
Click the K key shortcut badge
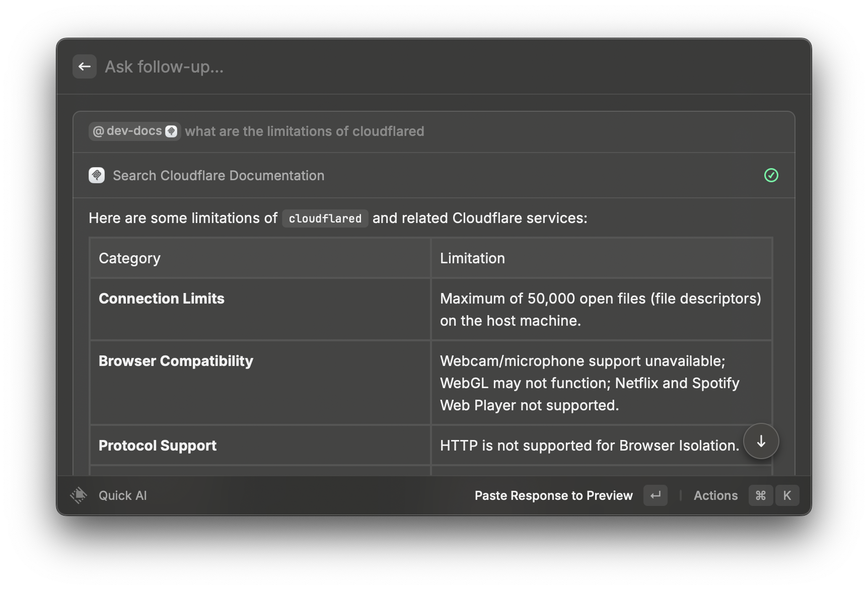click(x=787, y=495)
